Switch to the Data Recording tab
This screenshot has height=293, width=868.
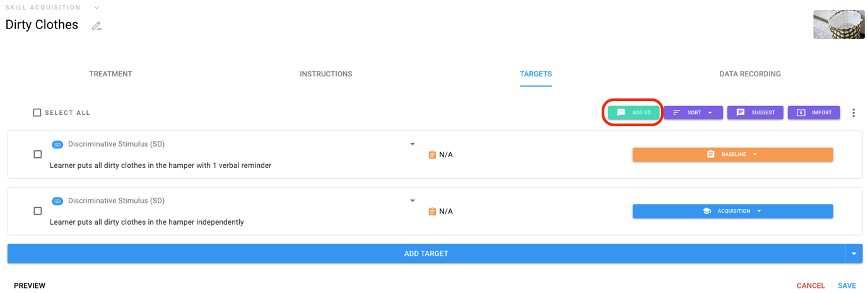750,74
